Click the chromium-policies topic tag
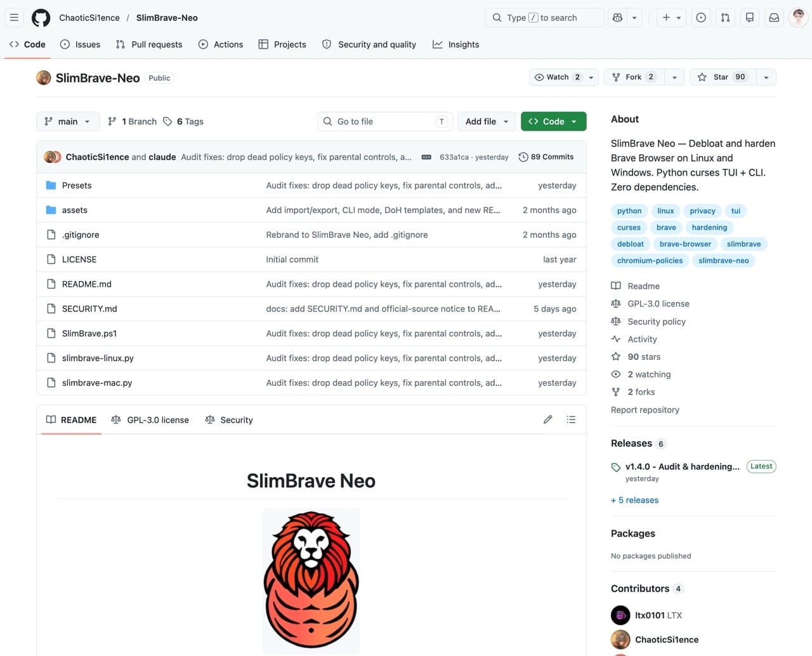The width and height of the screenshot is (812, 656). pyautogui.click(x=650, y=261)
